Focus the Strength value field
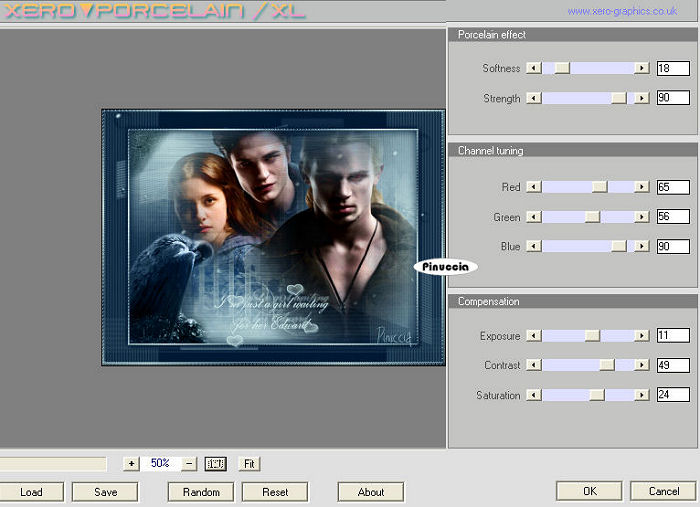 point(673,98)
